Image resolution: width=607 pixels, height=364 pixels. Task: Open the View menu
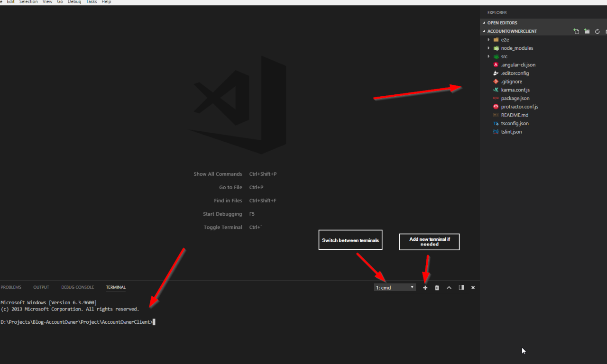tap(47, 2)
